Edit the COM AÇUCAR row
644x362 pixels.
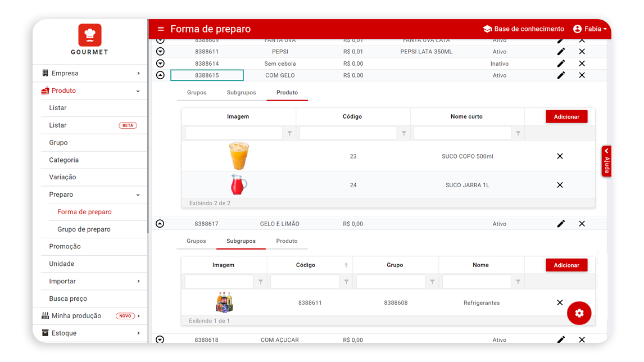[561, 340]
